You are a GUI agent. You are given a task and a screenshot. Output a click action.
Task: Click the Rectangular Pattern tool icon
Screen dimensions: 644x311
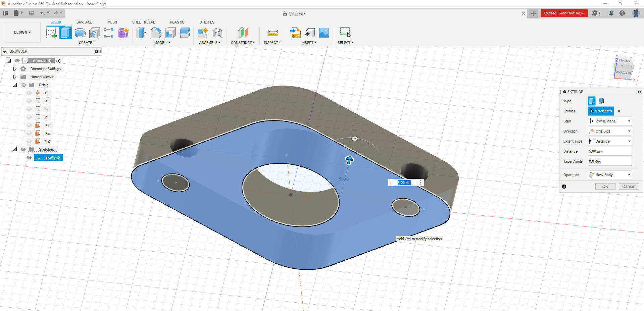tap(108, 33)
